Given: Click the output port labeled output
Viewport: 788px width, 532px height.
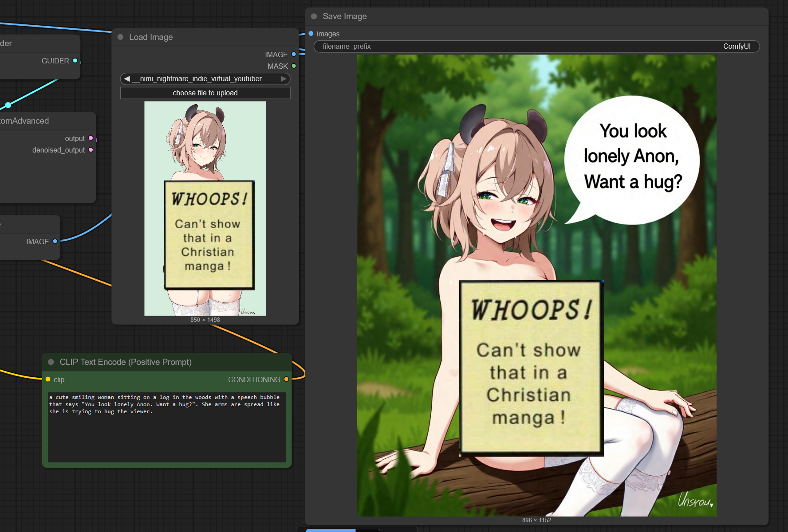Looking at the screenshot, I should (91, 138).
